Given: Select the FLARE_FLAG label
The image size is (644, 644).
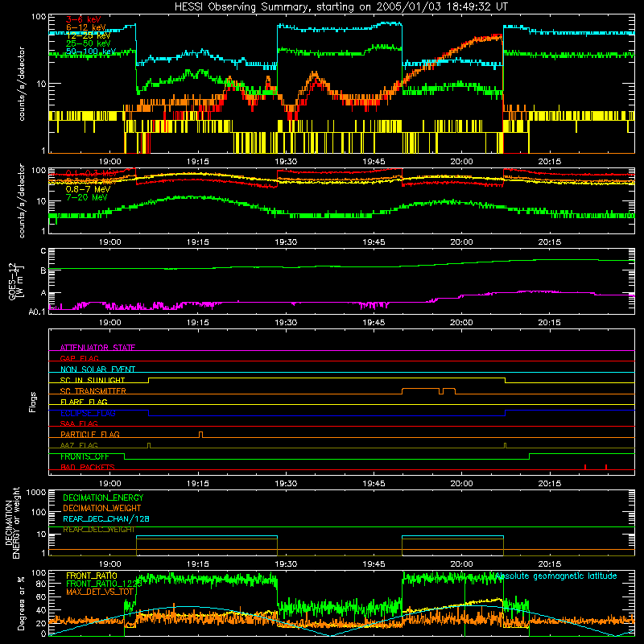Looking at the screenshot, I should [84, 402].
